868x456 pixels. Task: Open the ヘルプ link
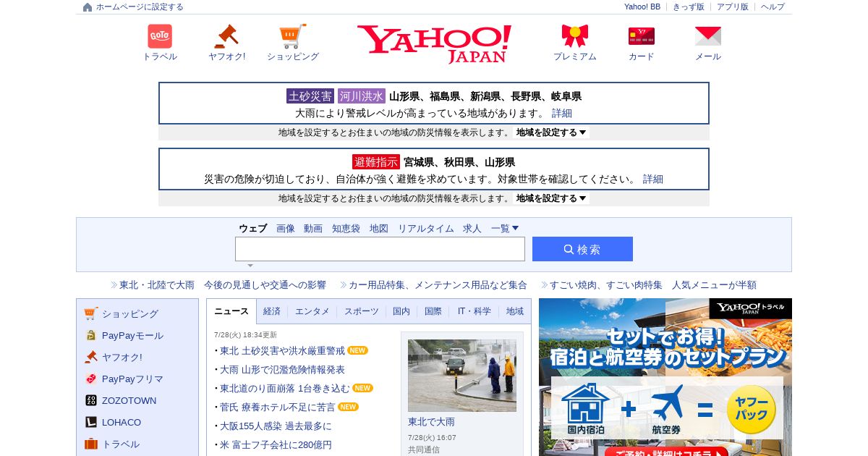tap(773, 7)
